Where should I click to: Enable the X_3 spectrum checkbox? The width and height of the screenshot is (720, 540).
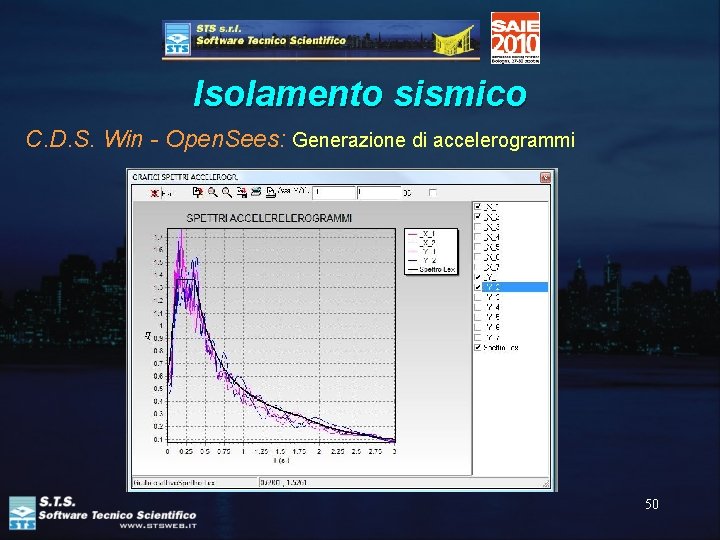click(478, 227)
